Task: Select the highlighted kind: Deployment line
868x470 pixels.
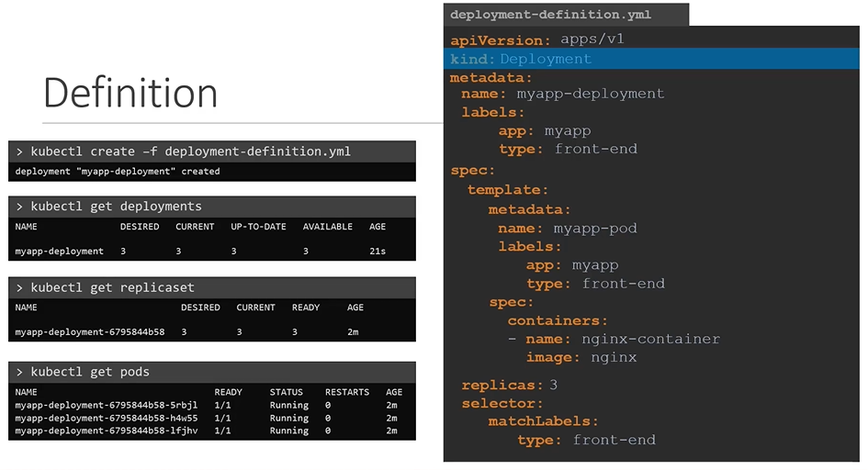Action: (521, 59)
